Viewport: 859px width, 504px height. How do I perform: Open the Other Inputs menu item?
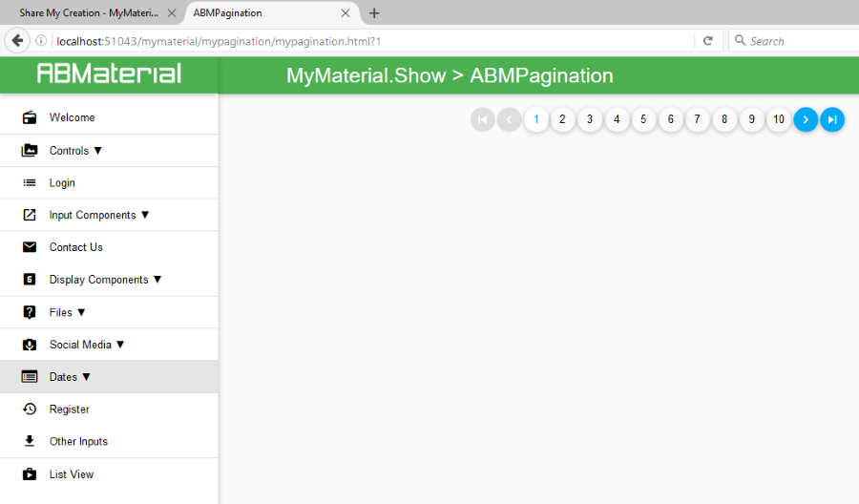109,441
